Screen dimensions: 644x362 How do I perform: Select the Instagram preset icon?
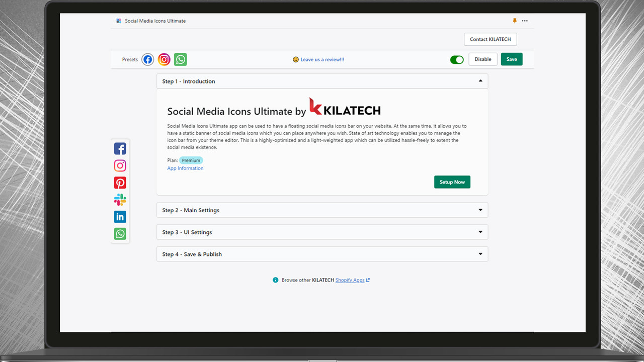(164, 59)
